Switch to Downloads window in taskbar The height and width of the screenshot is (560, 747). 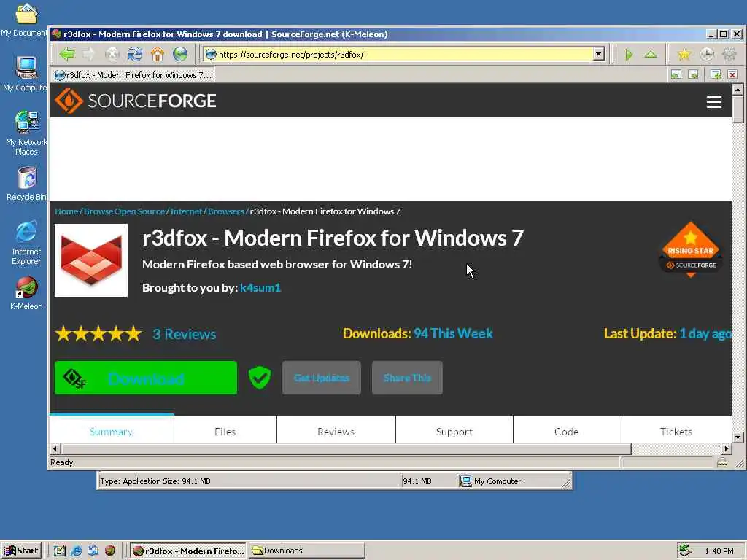(x=307, y=551)
